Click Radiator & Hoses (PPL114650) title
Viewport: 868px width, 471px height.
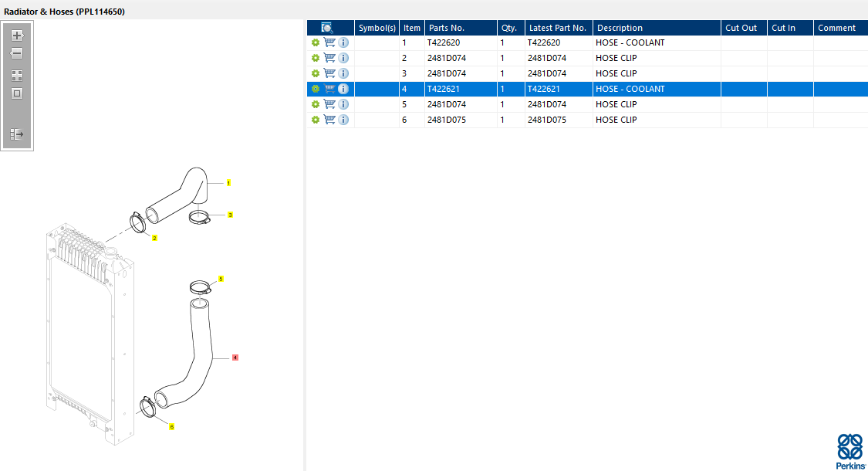coord(64,11)
